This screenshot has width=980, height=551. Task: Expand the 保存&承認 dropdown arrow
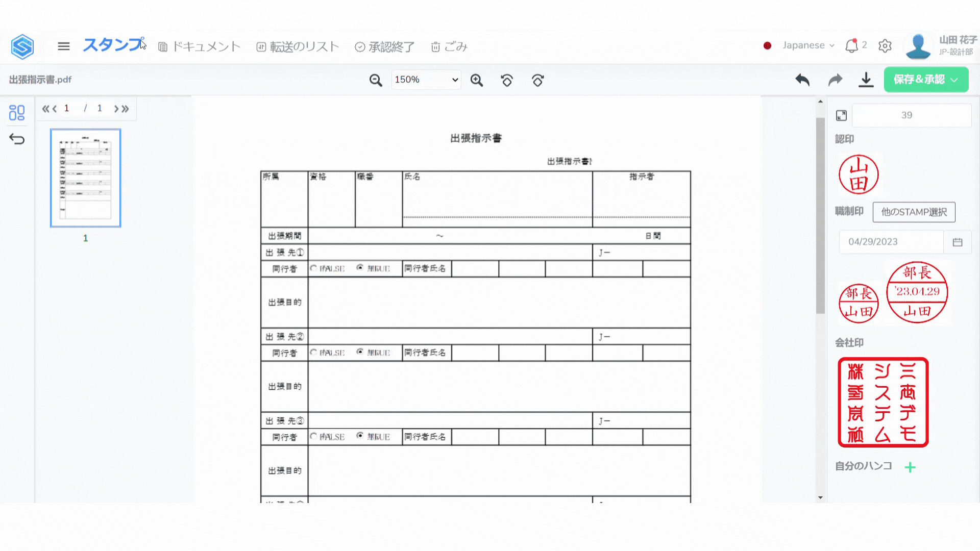click(x=954, y=80)
